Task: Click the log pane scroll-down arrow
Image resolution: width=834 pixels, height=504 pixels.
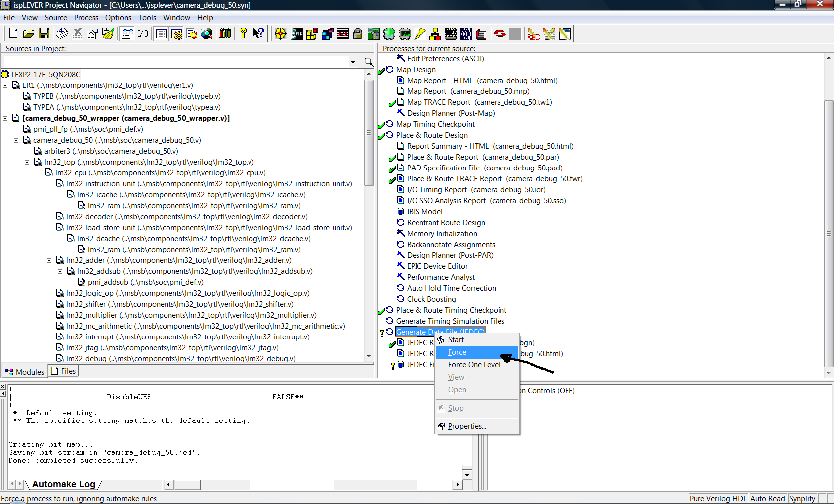Action: pos(467,475)
